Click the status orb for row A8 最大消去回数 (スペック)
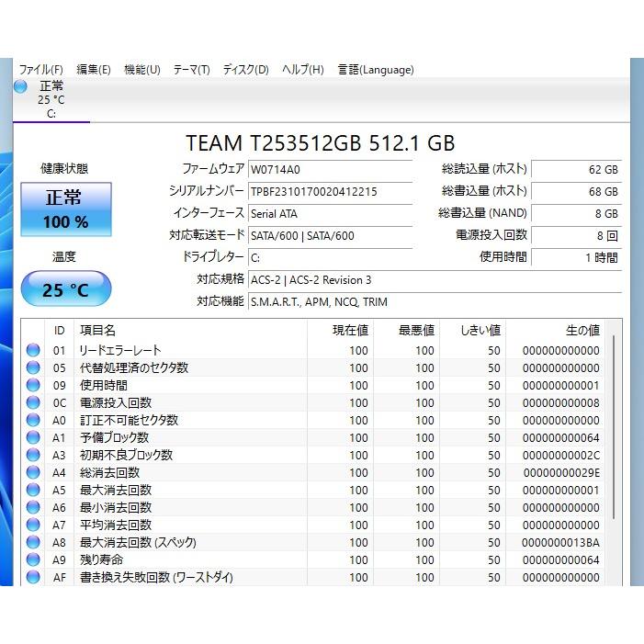This screenshot has height=644, width=644. click(x=33, y=542)
